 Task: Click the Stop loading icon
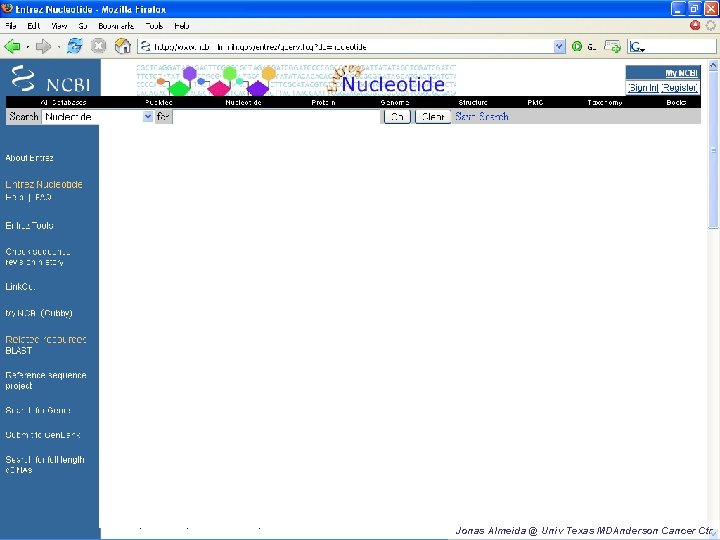[98, 46]
